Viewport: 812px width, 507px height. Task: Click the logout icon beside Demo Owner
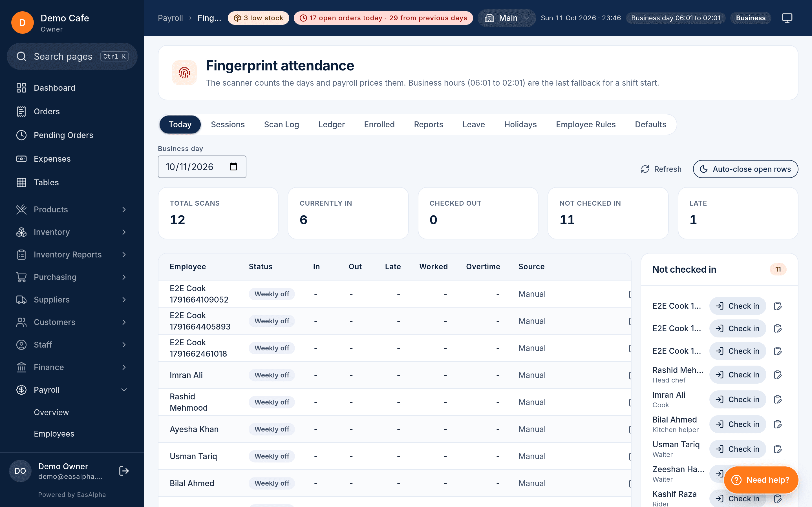click(124, 471)
